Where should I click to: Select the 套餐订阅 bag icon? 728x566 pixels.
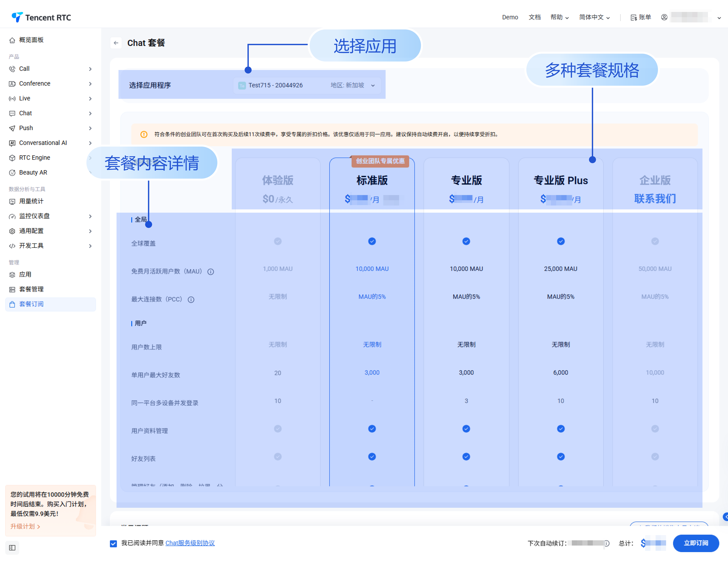click(x=12, y=304)
